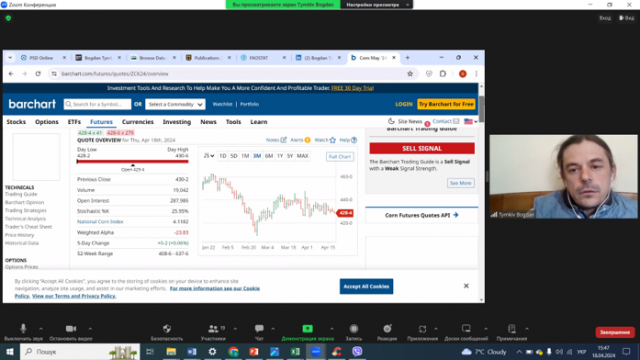Open Notes edit icon in quote overview
This screenshot has width=640, height=360.
tap(283, 140)
